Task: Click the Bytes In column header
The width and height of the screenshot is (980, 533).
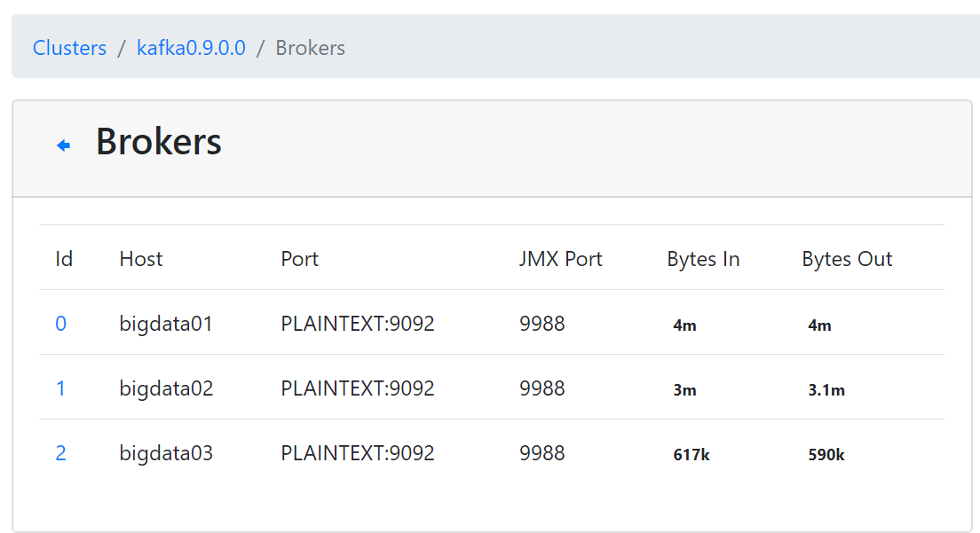Action: pyautogui.click(x=703, y=259)
